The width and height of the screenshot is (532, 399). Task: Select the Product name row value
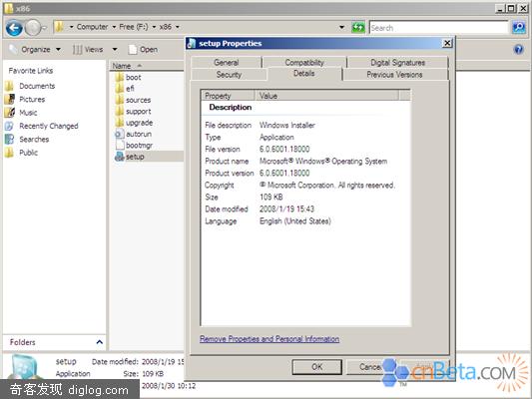tap(323, 162)
